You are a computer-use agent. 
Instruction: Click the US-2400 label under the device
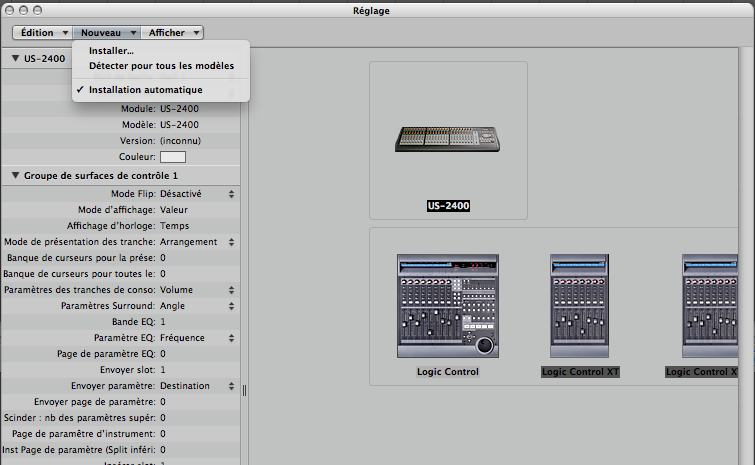448,206
